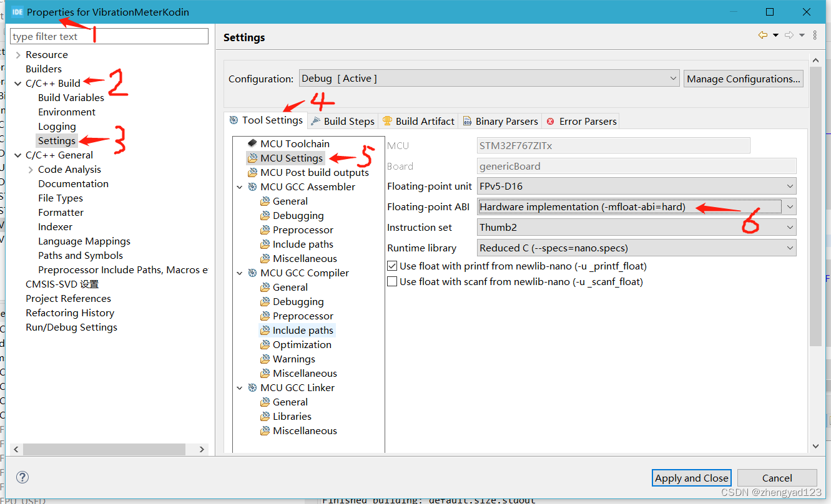Switch to the Build Artifact tab

pyautogui.click(x=419, y=121)
